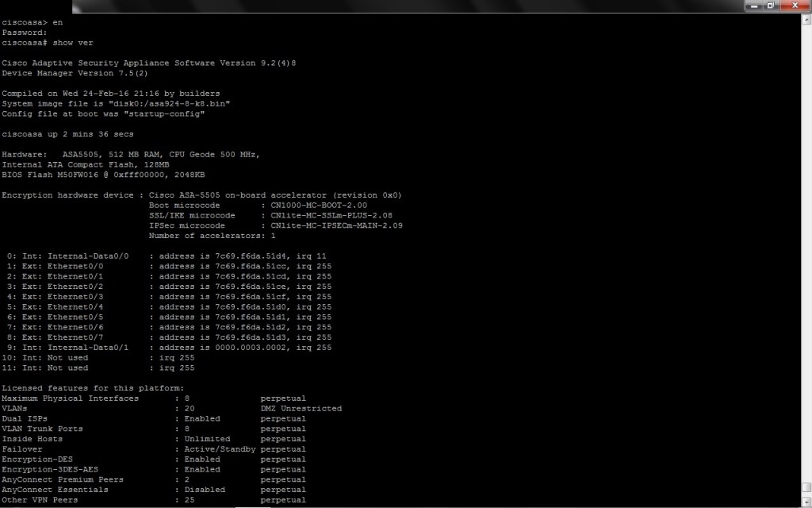This screenshot has width=812, height=508.
Task: Click the 'ciscoasa# show ver' command line
Action: (x=47, y=43)
